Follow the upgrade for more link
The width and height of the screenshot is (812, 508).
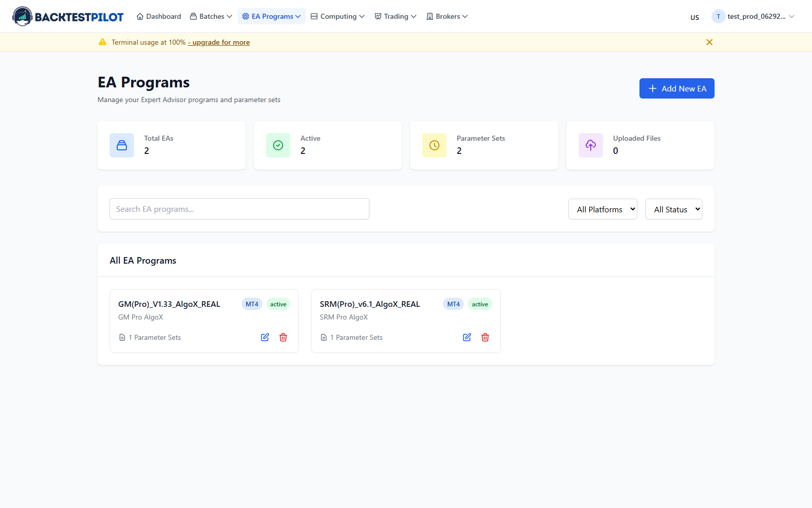[x=219, y=42]
